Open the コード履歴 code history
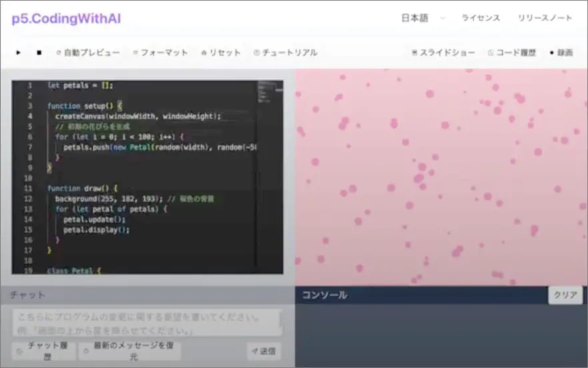The image size is (588, 368). [x=512, y=53]
